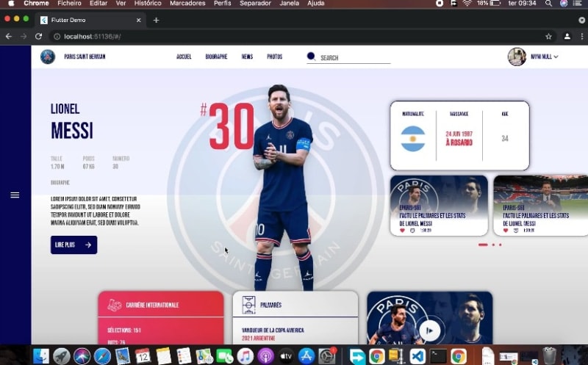Click the user profile avatar picture

pyautogui.click(x=517, y=57)
